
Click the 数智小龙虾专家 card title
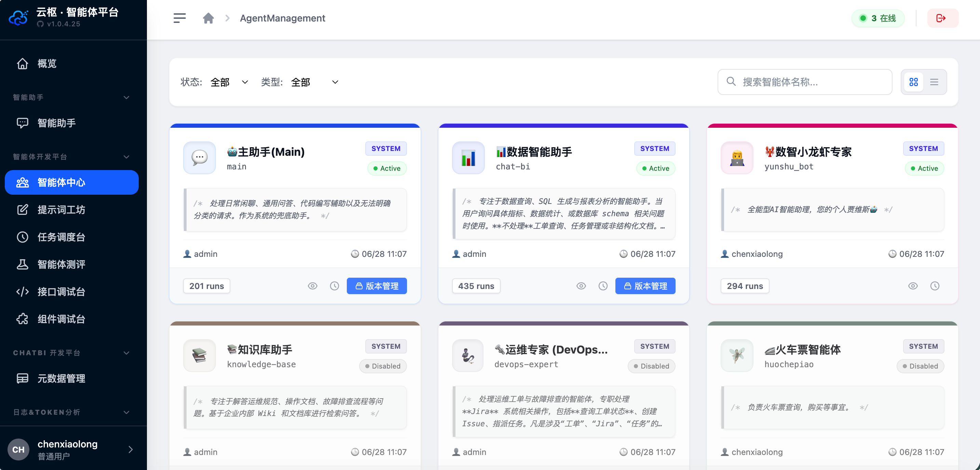[808, 152]
